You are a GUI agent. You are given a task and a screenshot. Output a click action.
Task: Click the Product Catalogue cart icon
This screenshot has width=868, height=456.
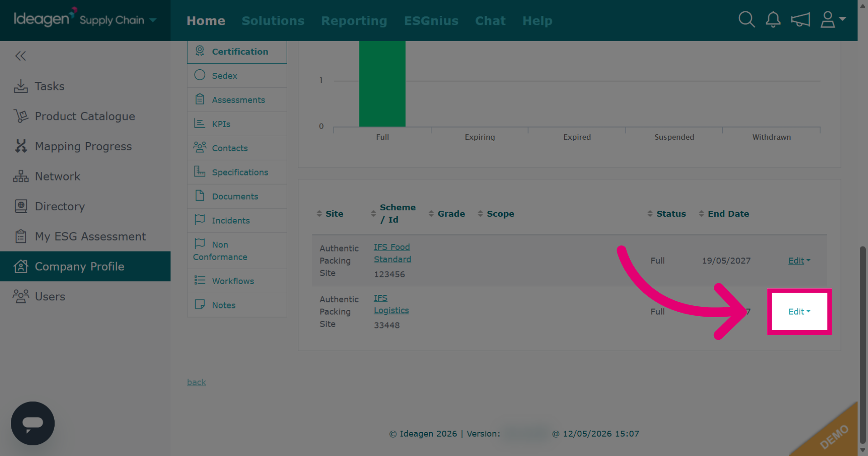tap(21, 116)
